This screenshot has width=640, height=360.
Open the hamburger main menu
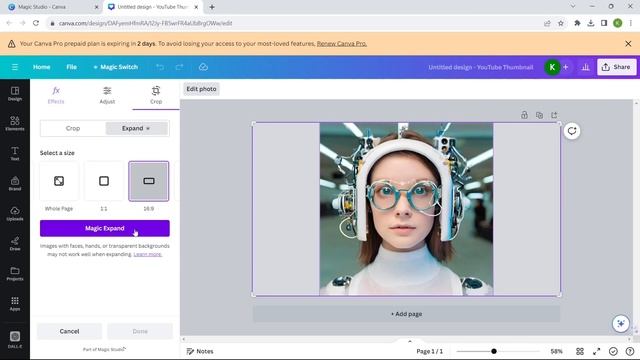click(x=15, y=67)
